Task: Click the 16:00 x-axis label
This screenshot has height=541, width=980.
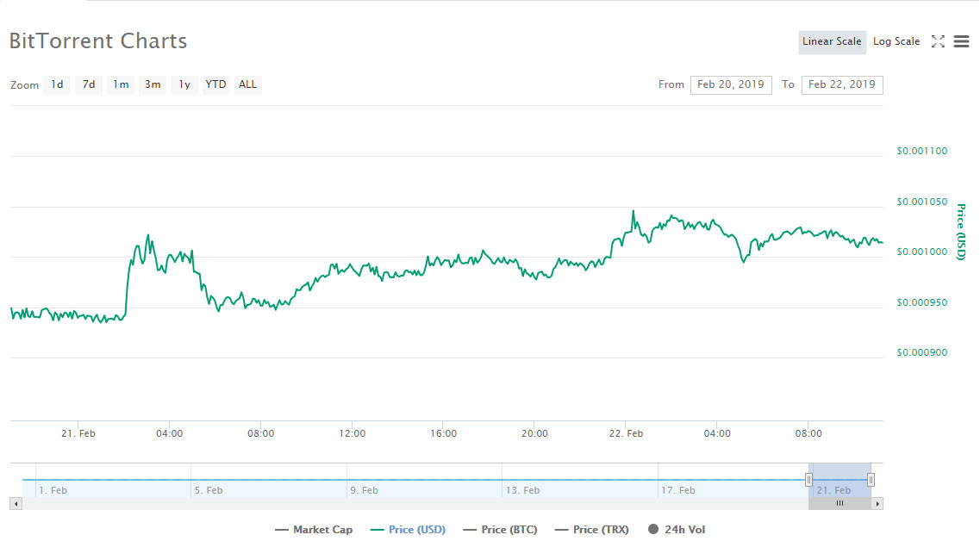Action: coord(443,433)
